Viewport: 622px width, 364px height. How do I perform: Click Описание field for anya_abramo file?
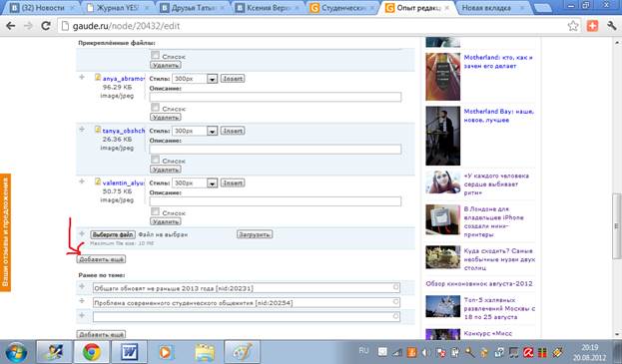pos(276,97)
